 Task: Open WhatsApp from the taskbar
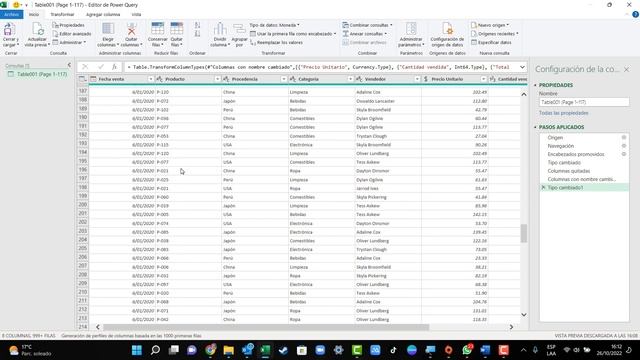(467, 350)
